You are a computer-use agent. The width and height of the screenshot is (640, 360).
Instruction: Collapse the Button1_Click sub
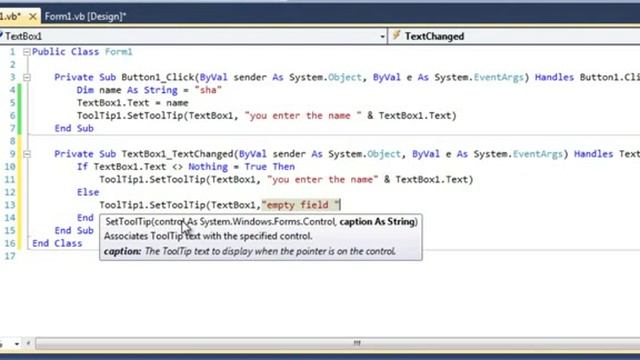[27, 77]
